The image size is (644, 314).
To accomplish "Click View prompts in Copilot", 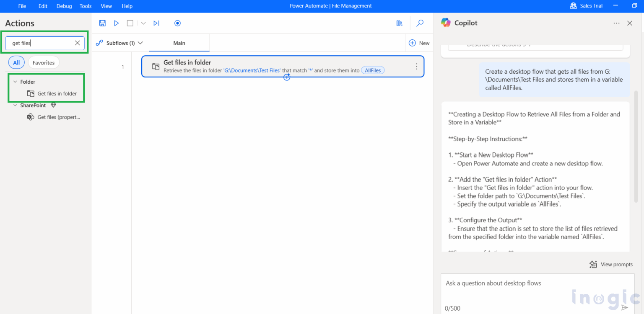I will (611, 264).
